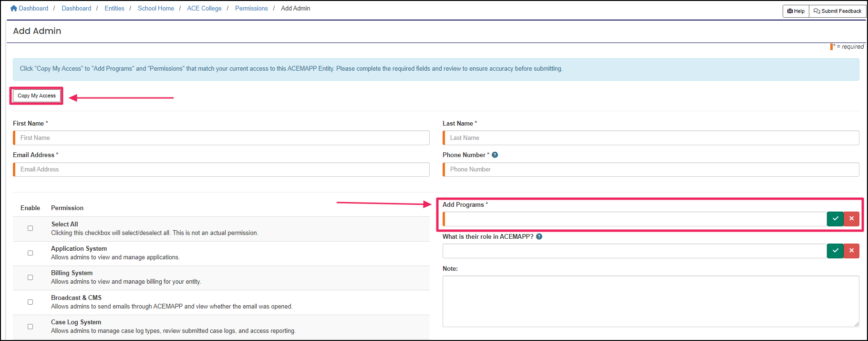Go to the second Dashboard breadcrumb link
Viewport: 868px width, 341px height.
[76, 8]
